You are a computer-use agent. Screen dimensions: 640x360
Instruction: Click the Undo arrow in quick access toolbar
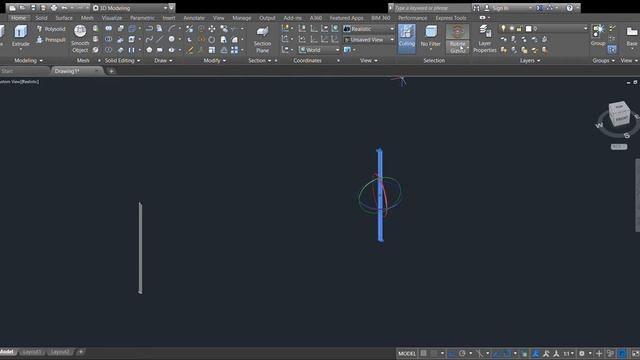[64, 8]
